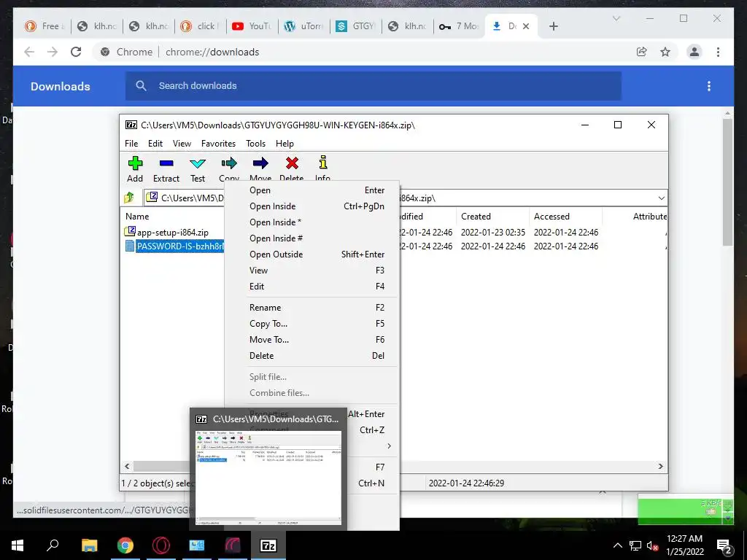747x560 pixels.
Task: Choose Open Inside * in context menu
Action: 311,222
